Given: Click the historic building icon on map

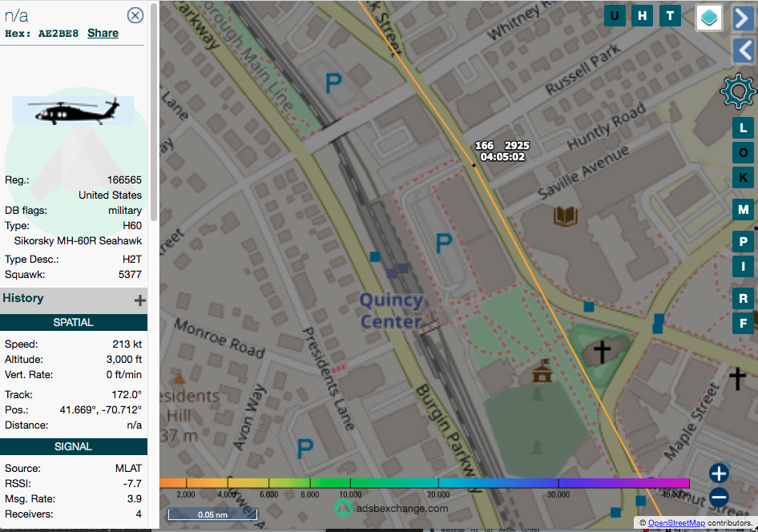Looking at the screenshot, I should [542, 371].
